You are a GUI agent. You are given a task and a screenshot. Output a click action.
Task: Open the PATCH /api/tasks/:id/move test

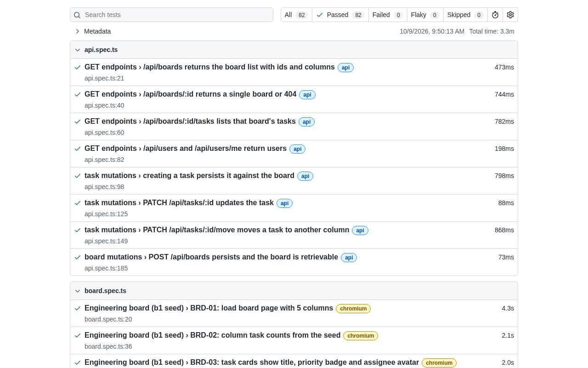217,230
